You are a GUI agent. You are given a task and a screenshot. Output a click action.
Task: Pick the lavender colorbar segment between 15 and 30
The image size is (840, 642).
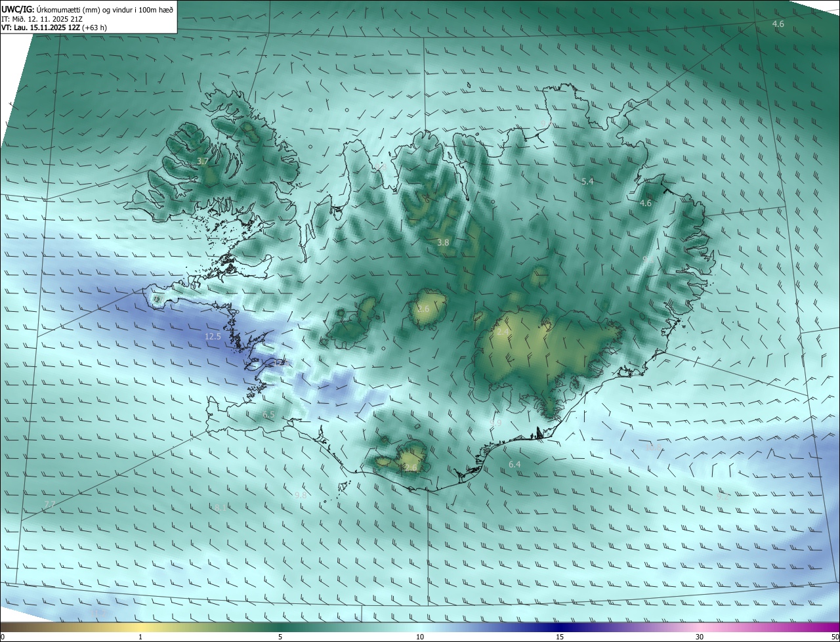pyautogui.click(x=630, y=627)
